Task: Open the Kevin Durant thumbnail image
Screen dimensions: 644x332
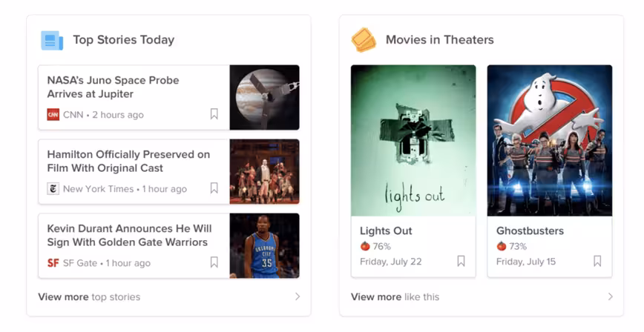Action: (264, 245)
